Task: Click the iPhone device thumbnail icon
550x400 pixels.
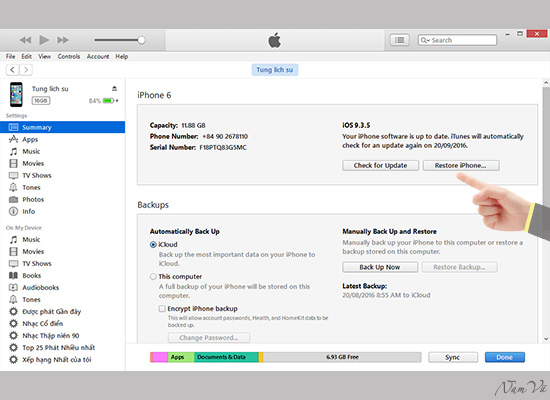Action: click(16, 94)
